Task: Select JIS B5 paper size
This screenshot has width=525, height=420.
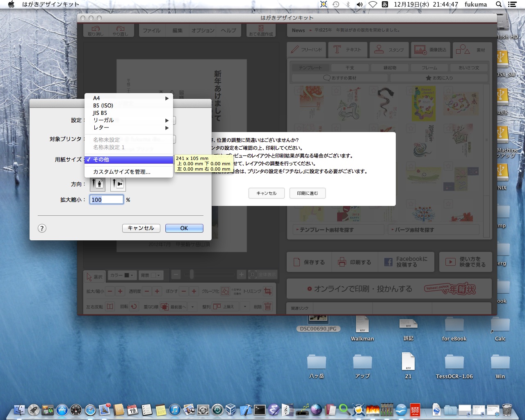Action: pyautogui.click(x=100, y=113)
